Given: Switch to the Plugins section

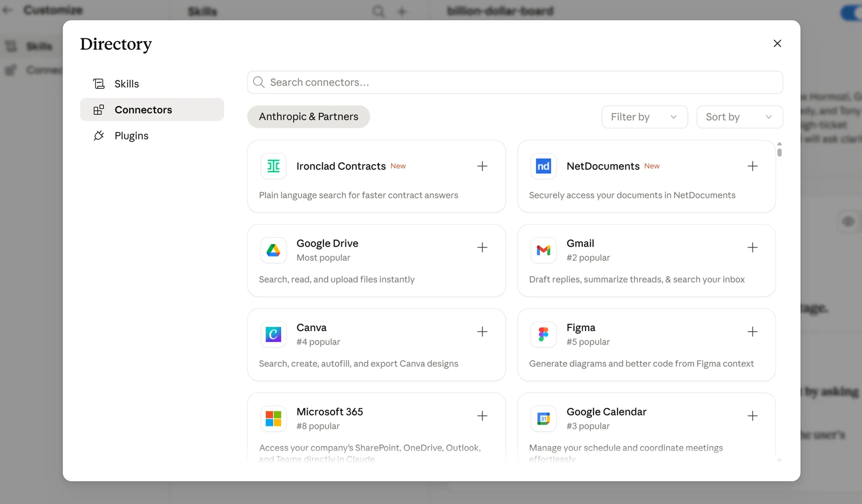Looking at the screenshot, I should pos(152,136).
